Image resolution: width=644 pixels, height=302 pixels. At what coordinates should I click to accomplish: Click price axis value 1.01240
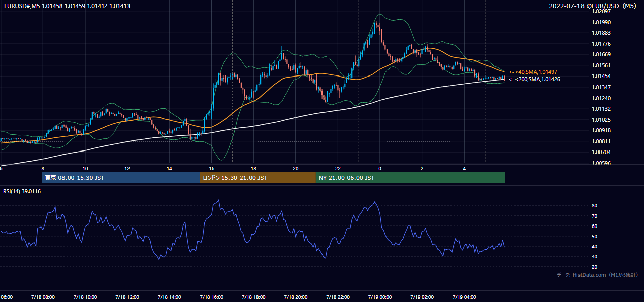coord(602,98)
